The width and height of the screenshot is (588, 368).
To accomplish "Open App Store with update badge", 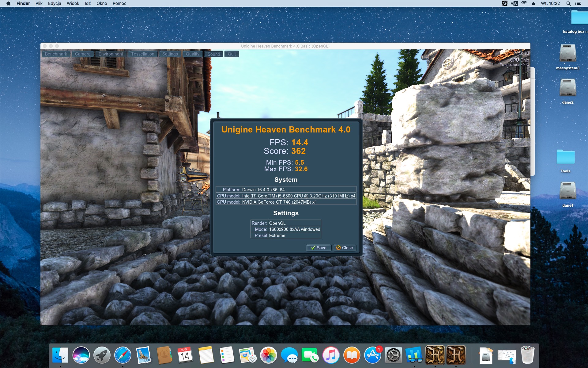I will click(x=373, y=355).
